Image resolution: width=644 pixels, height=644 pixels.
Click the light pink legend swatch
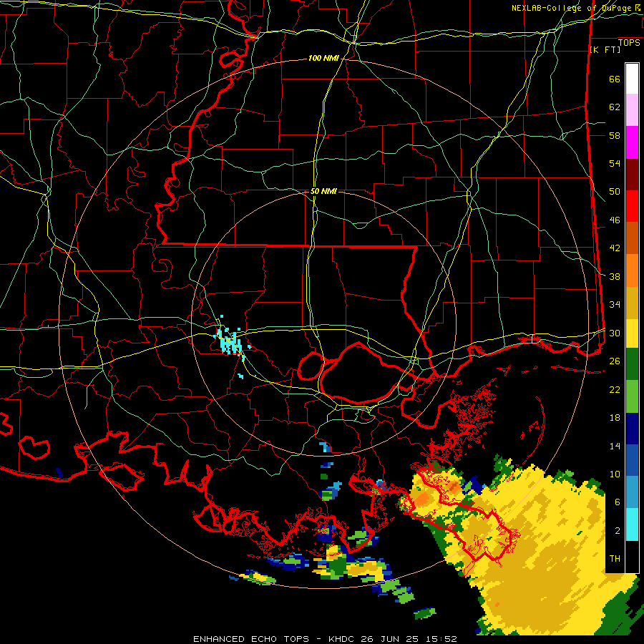click(632, 110)
